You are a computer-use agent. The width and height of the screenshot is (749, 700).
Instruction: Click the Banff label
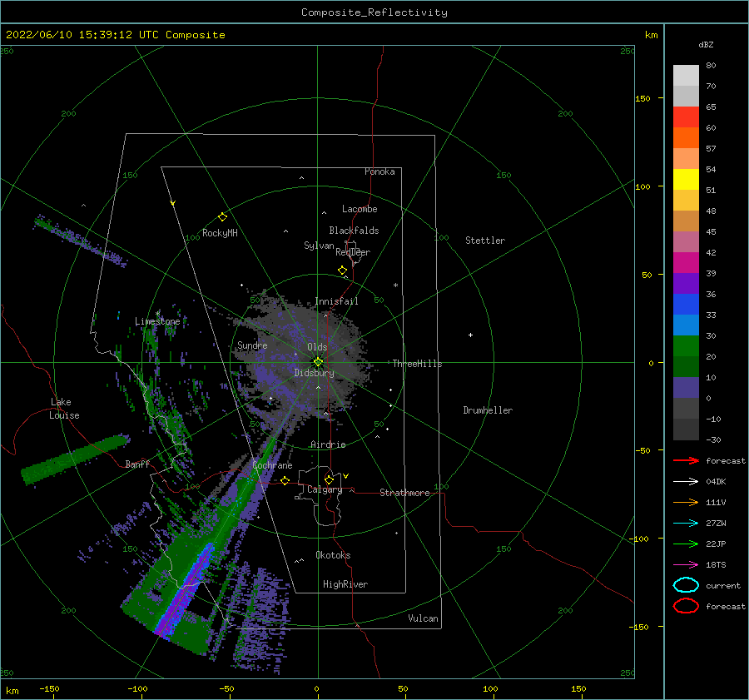[137, 464]
